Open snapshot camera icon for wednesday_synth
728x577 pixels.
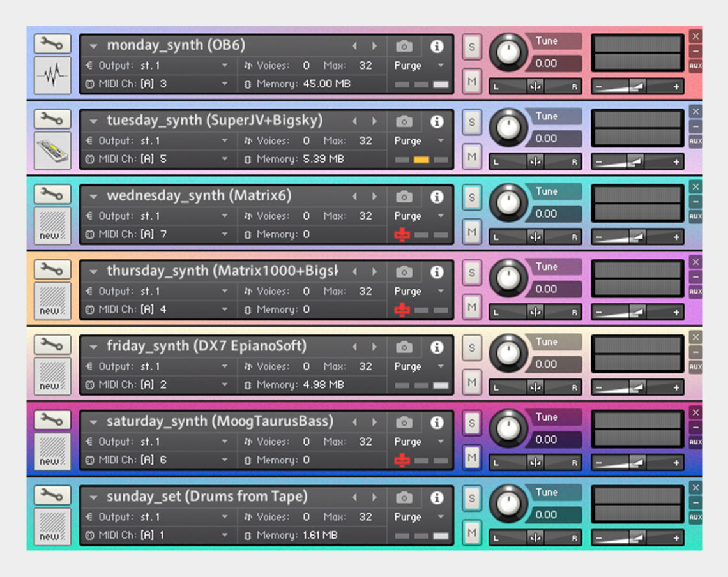[404, 197]
